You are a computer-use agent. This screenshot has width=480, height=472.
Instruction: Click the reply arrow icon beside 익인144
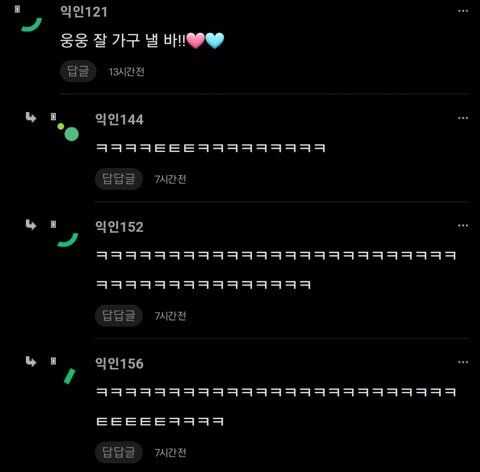[31, 117]
